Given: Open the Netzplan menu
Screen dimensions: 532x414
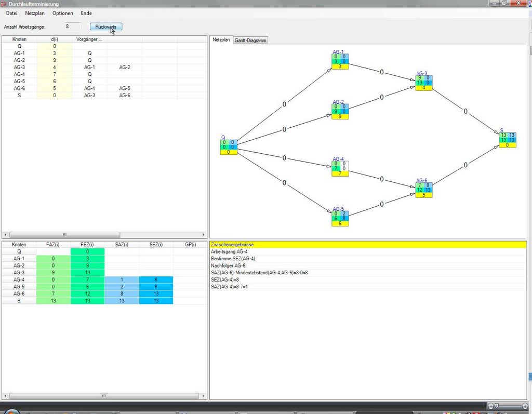Looking at the screenshot, I should (x=35, y=13).
